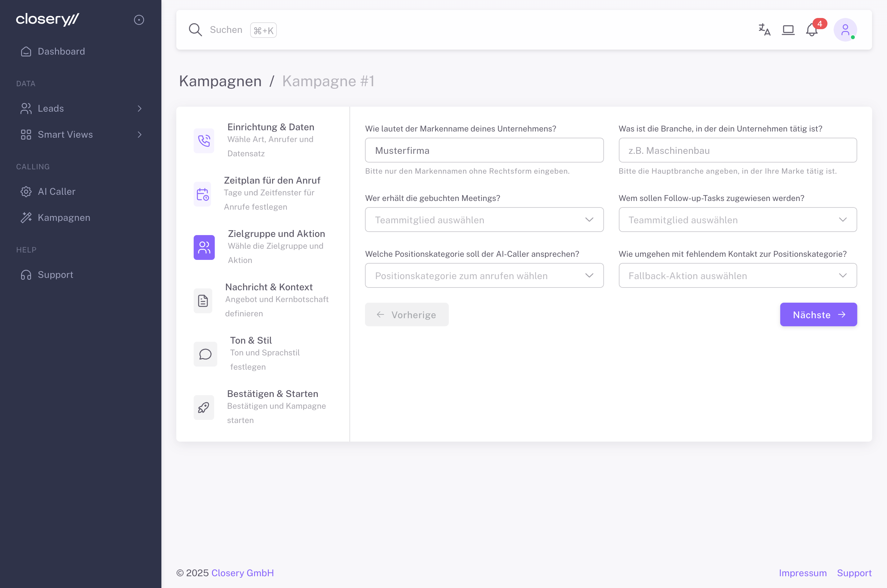This screenshot has height=588, width=887.
Task: Open the Fallback-Aktion auswählen dropdown
Action: coord(737,276)
